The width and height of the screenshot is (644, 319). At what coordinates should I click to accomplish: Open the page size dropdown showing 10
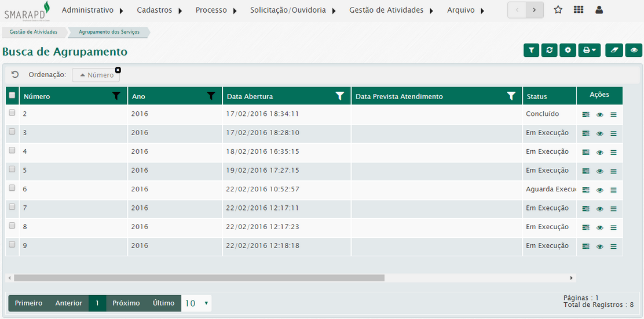[x=196, y=303]
